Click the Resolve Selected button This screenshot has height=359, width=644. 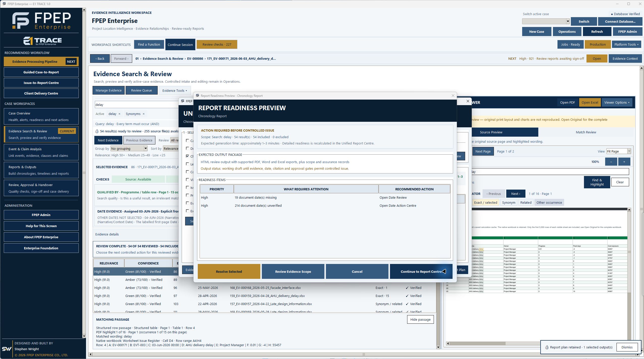(229, 272)
